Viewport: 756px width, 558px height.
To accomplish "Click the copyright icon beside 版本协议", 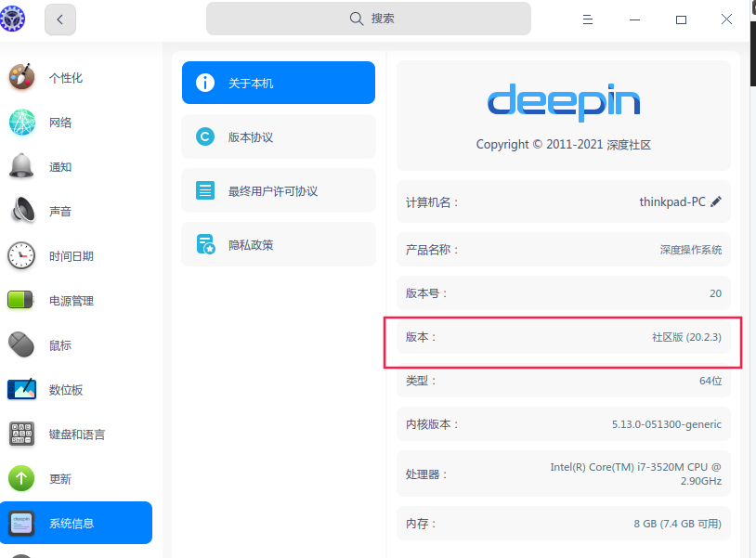I will pos(205,136).
